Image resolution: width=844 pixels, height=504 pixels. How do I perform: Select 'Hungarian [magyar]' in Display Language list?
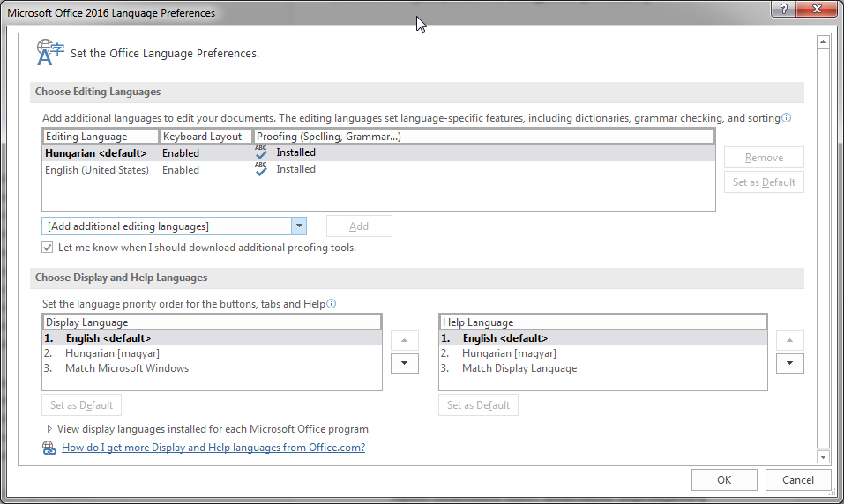[x=212, y=353]
